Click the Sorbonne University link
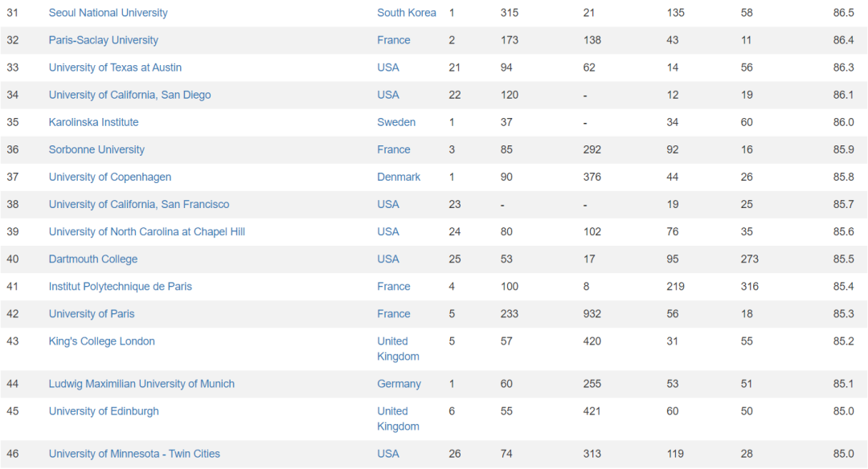 point(96,149)
